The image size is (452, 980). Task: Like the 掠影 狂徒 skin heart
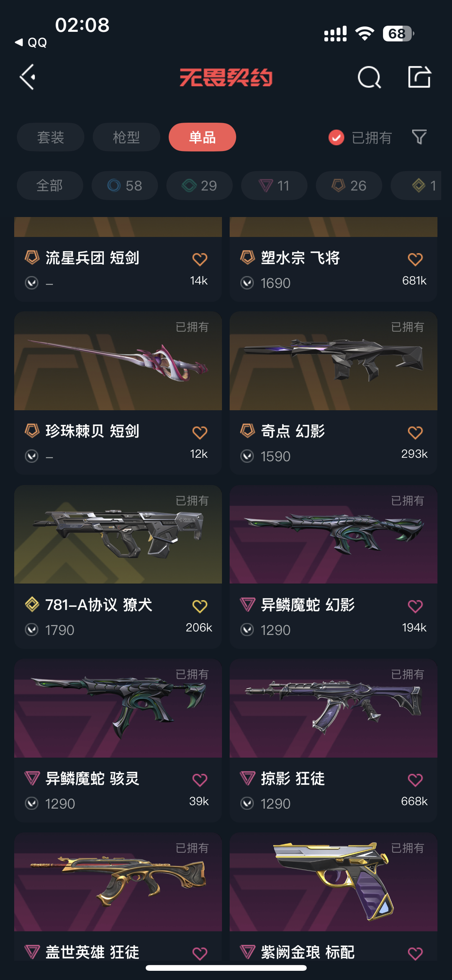coord(415,780)
